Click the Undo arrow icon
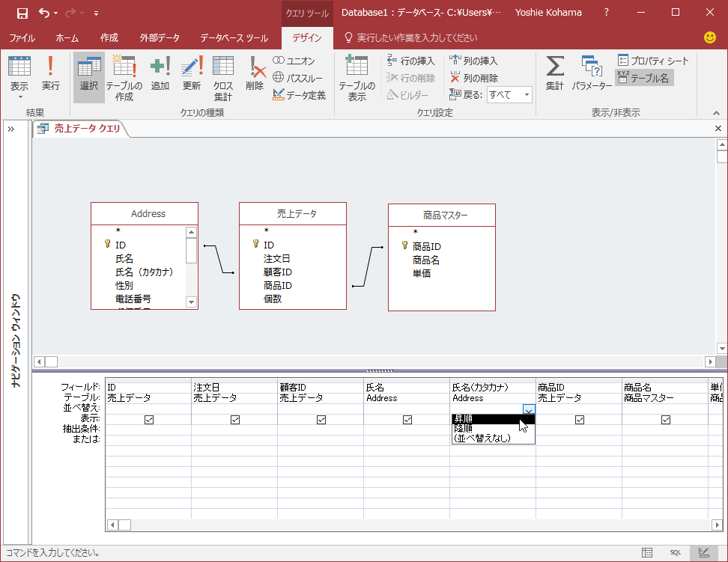This screenshot has width=728, height=562. click(44, 13)
